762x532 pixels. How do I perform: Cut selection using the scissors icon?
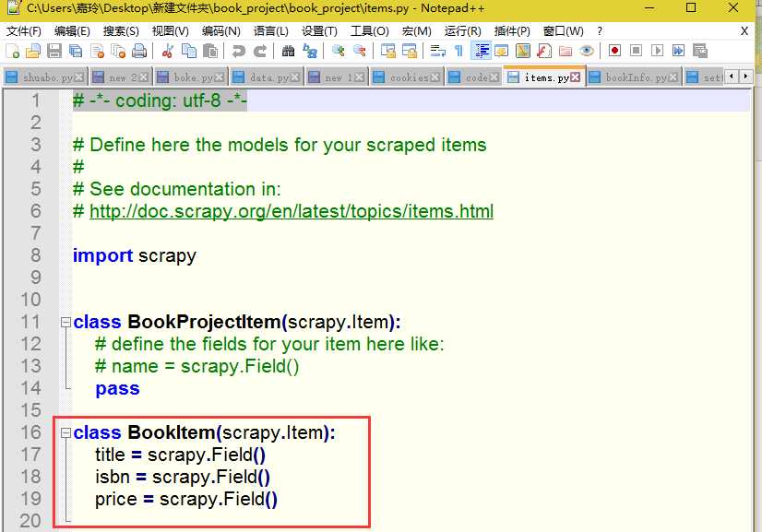click(x=167, y=51)
